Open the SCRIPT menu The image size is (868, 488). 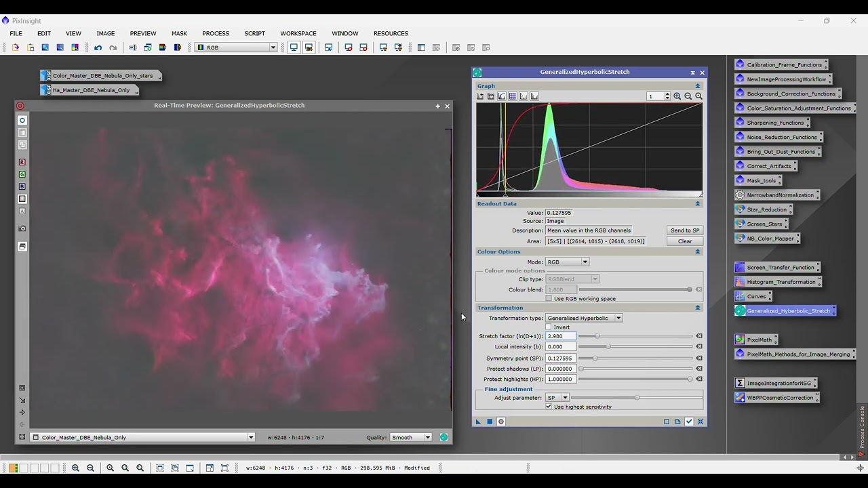(x=254, y=33)
